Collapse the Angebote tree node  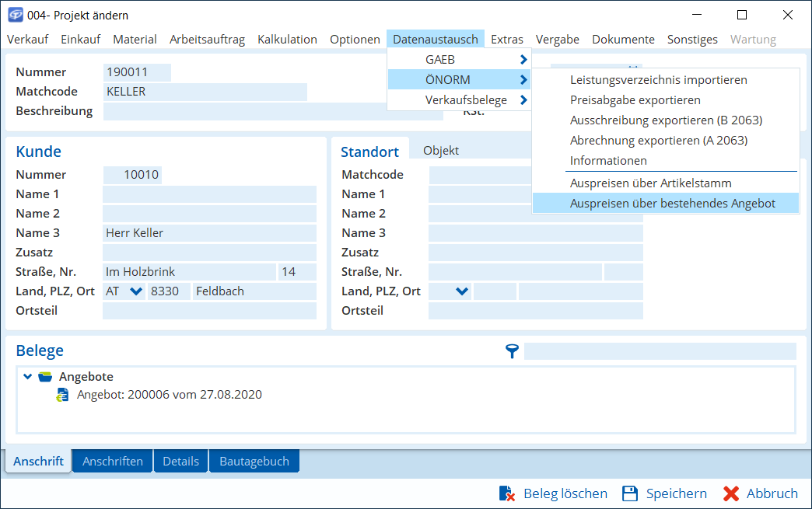pyautogui.click(x=28, y=377)
